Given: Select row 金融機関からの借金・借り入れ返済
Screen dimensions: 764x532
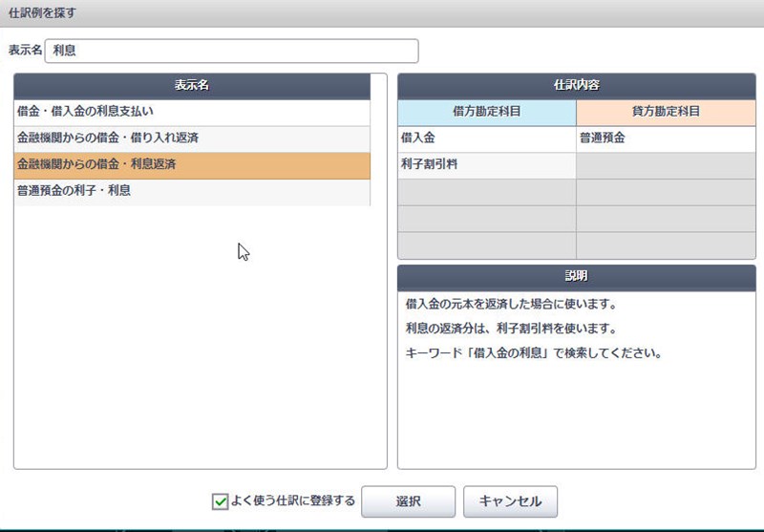Looking at the screenshot, I should point(192,138).
